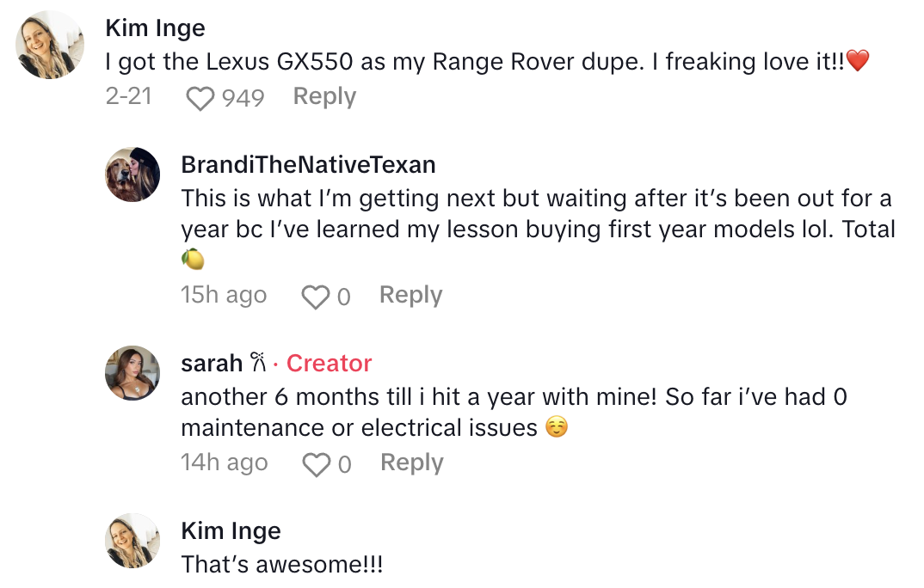
Task: Like BrandiTheNativeTexan's reply with heart icon
Action: (316, 297)
